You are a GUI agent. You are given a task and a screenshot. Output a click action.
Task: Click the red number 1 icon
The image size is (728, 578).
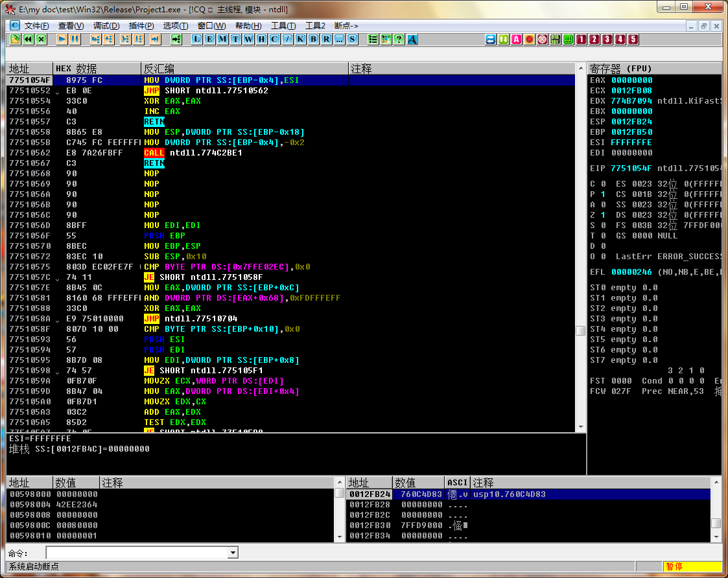581,40
